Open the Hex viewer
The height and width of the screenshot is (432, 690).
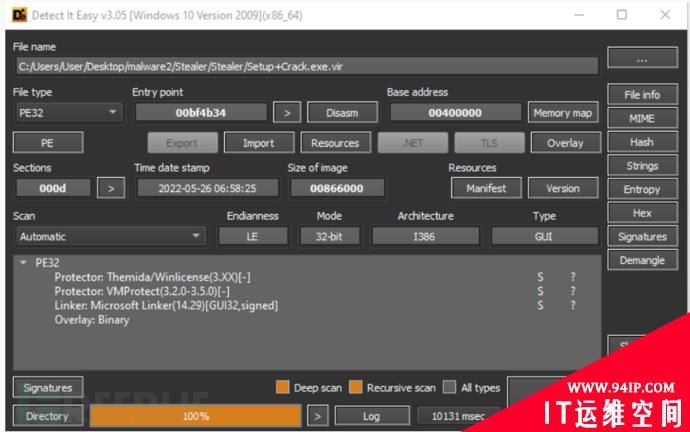pyautogui.click(x=642, y=213)
